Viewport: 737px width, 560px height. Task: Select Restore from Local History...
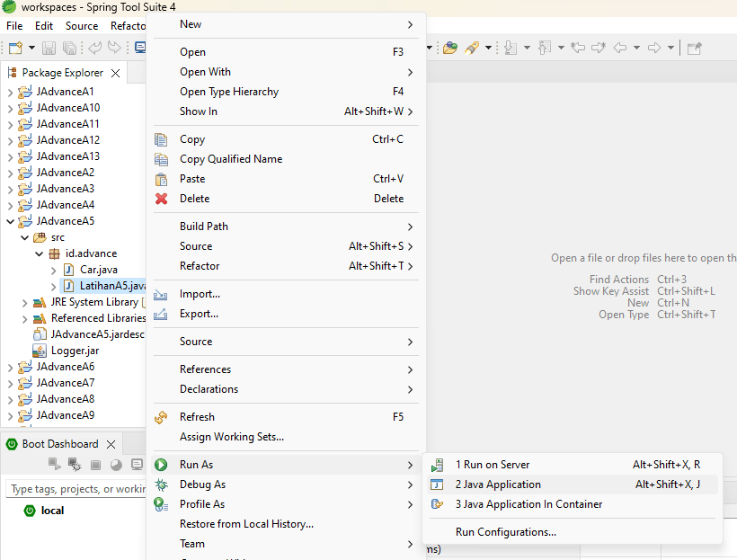click(286, 524)
